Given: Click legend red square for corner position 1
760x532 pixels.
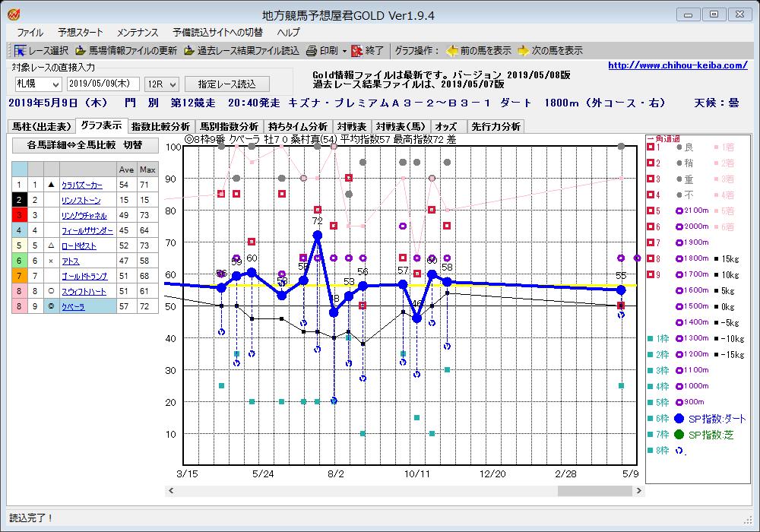Looking at the screenshot, I should (651, 147).
